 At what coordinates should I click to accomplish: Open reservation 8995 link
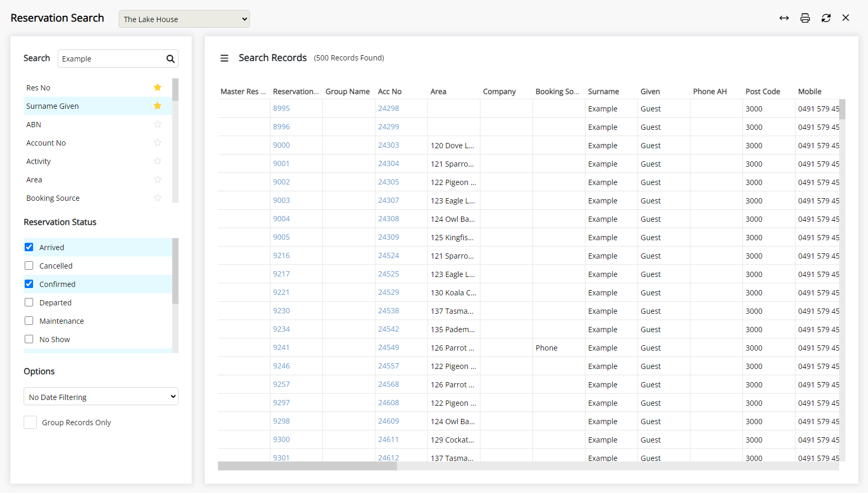tap(281, 108)
